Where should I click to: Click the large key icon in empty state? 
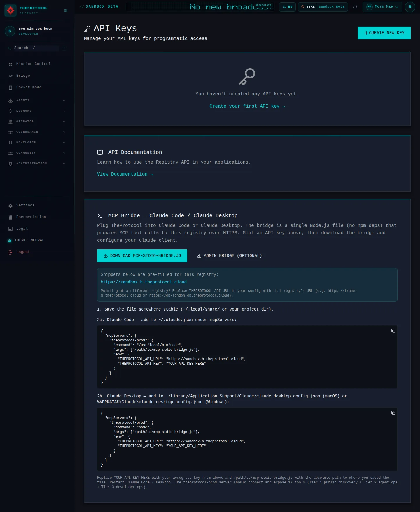point(247,77)
